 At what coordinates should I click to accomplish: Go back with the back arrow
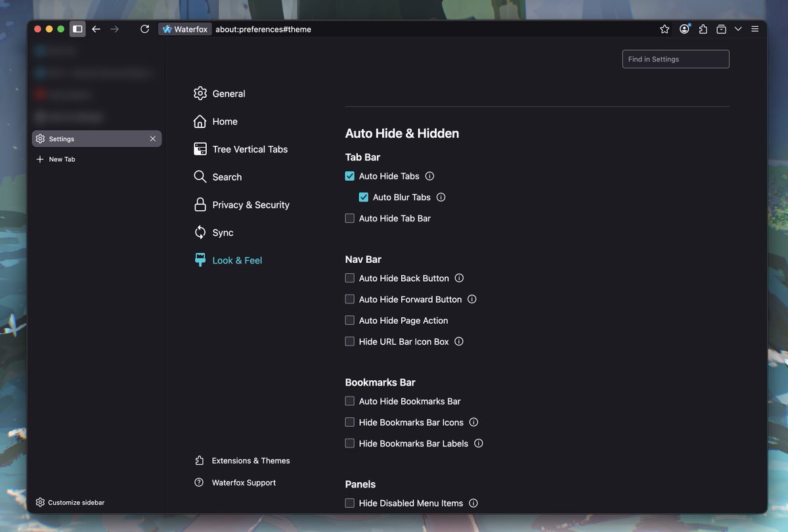point(97,29)
